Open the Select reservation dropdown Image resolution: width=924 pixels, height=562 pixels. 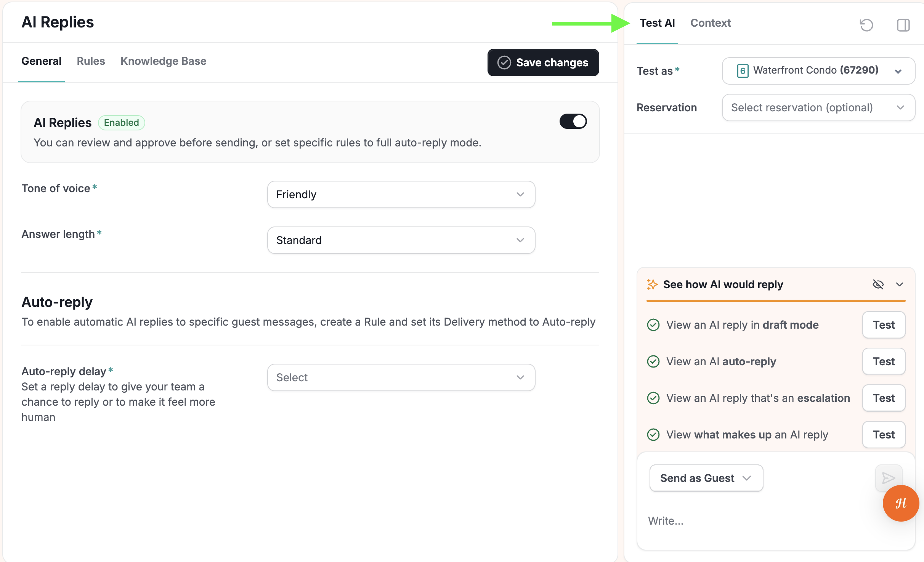coord(818,108)
